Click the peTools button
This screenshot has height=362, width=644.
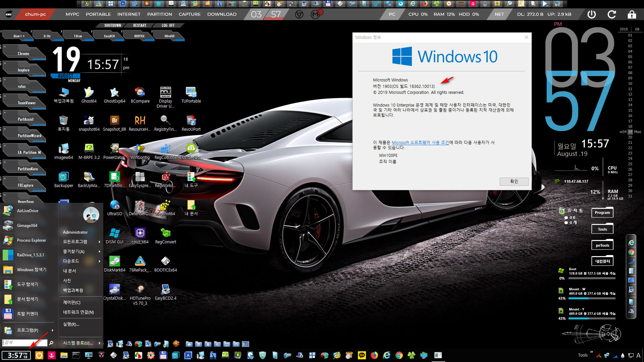pos(602,245)
